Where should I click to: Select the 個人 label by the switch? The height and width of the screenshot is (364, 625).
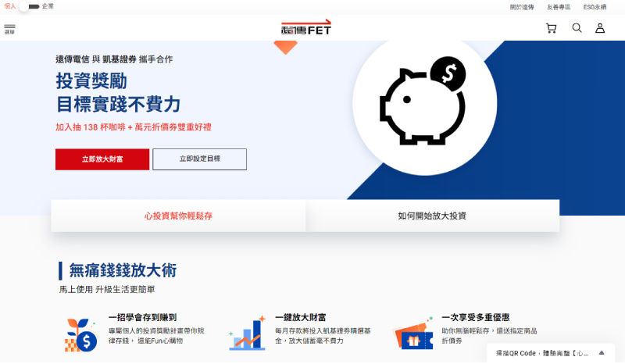tap(10, 6)
